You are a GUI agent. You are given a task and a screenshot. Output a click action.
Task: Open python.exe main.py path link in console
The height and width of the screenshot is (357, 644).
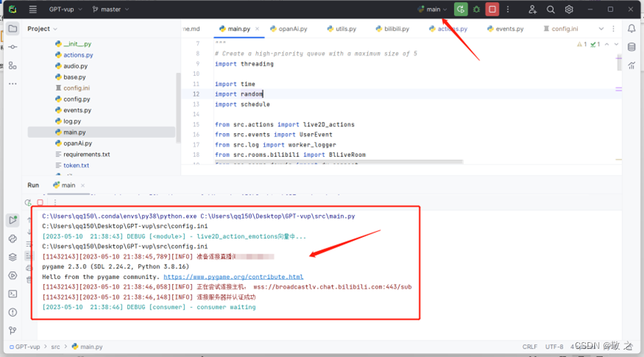click(198, 216)
